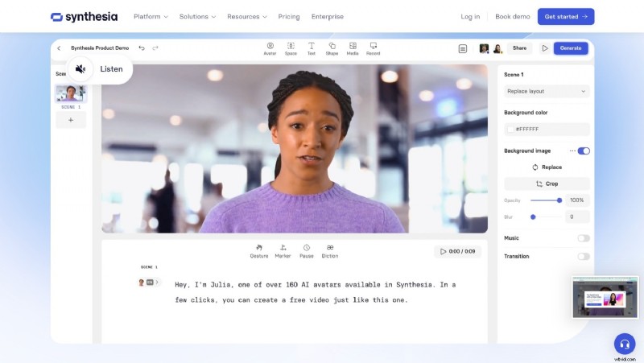The image size is (644, 363).
Task: Open the headset support chat button
Action: [625, 344]
